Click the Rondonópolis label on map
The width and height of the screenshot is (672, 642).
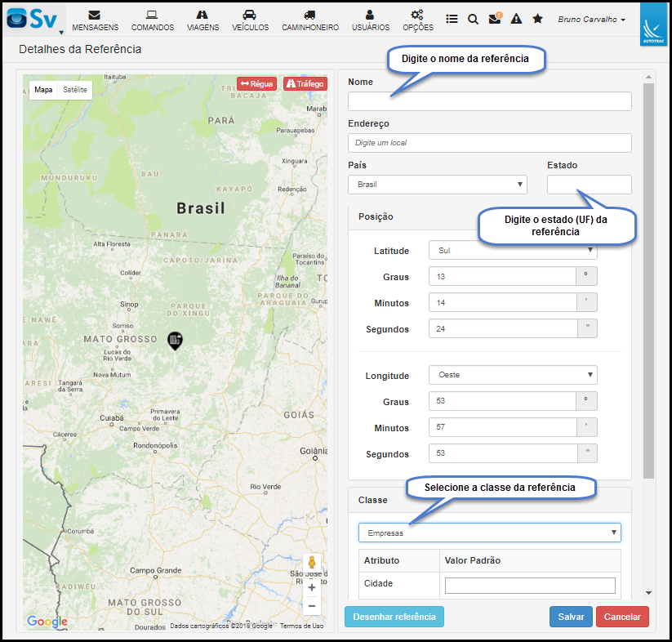click(x=155, y=445)
